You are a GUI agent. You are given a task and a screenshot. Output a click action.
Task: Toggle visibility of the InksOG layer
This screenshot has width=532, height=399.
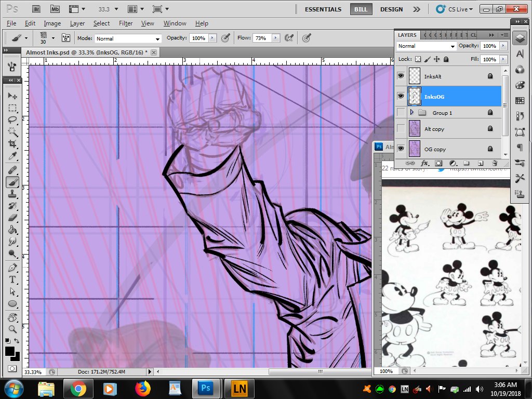point(401,96)
